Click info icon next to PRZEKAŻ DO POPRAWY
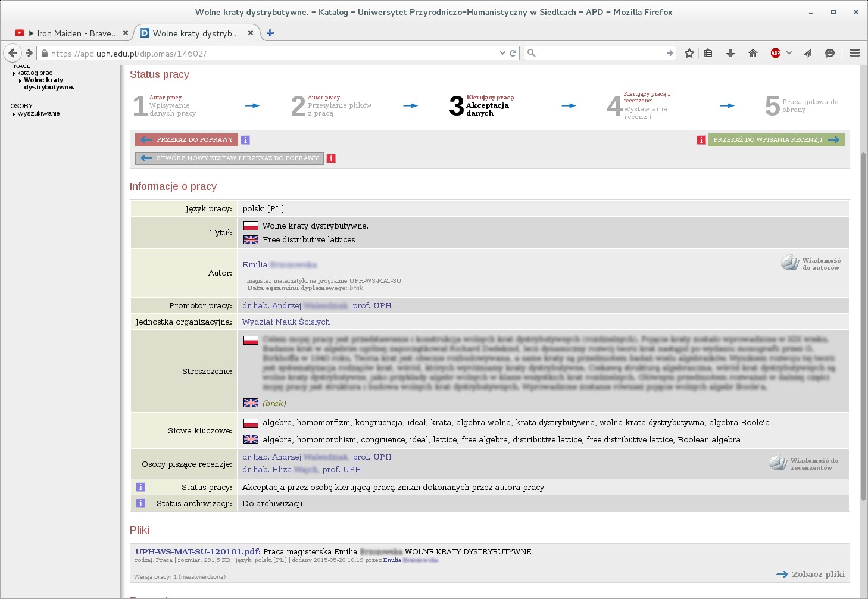This screenshot has width=868, height=599. click(x=245, y=140)
